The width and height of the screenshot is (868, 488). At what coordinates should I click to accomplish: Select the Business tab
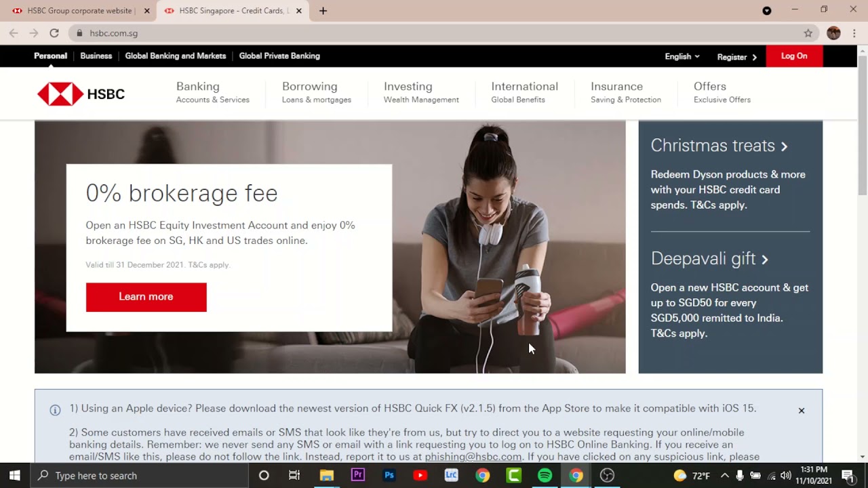tap(96, 56)
